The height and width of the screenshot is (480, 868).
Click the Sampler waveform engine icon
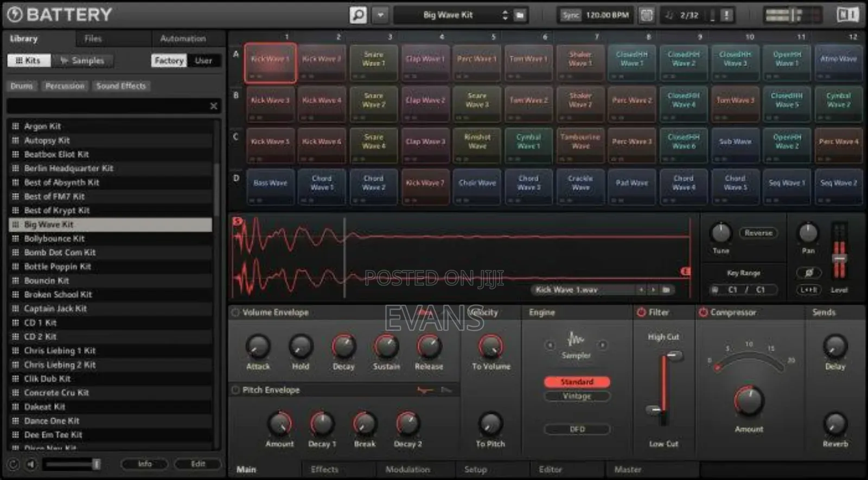tap(576, 340)
